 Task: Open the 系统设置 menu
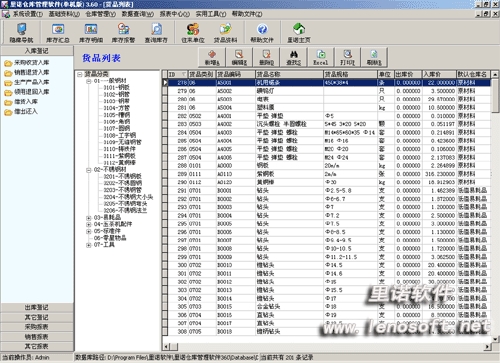[x=27, y=14]
